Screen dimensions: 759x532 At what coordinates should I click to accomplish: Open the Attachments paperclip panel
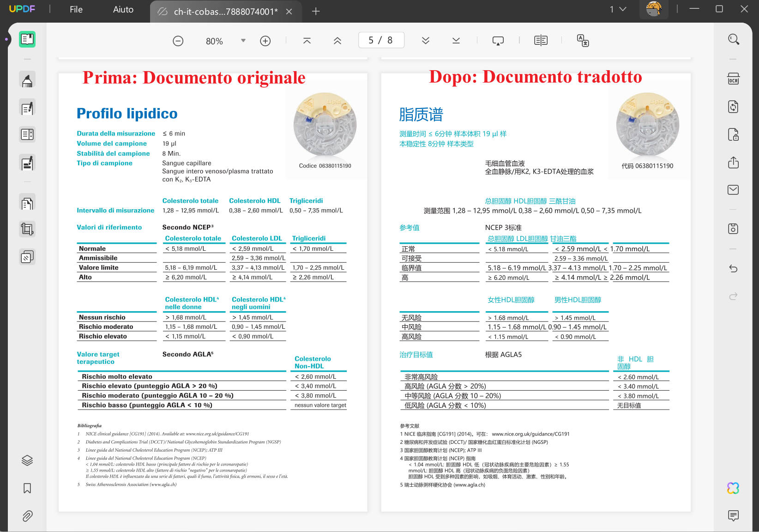coord(27,516)
